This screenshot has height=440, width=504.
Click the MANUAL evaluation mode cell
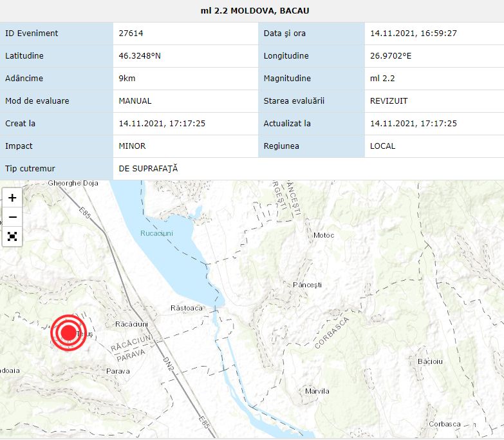pyautogui.click(x=135, y=101)
